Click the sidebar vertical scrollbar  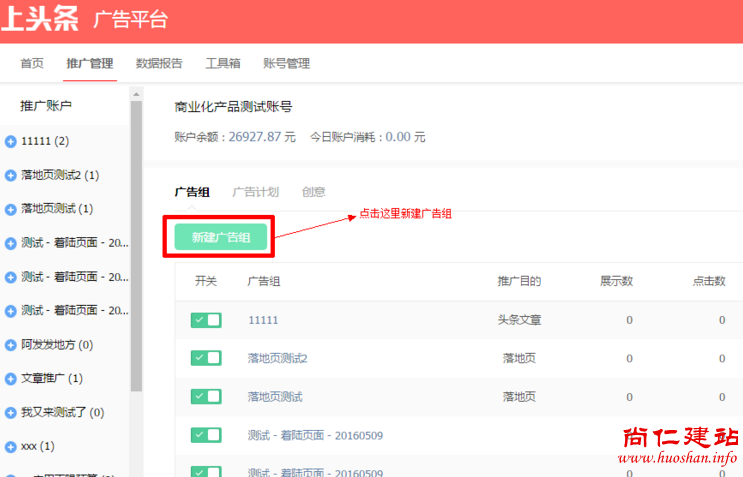click(136, 250)
